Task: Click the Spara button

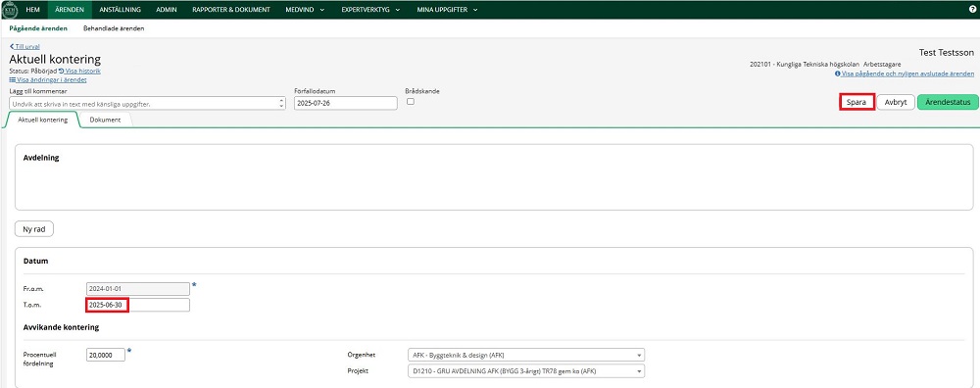Action: pos(857,103)
